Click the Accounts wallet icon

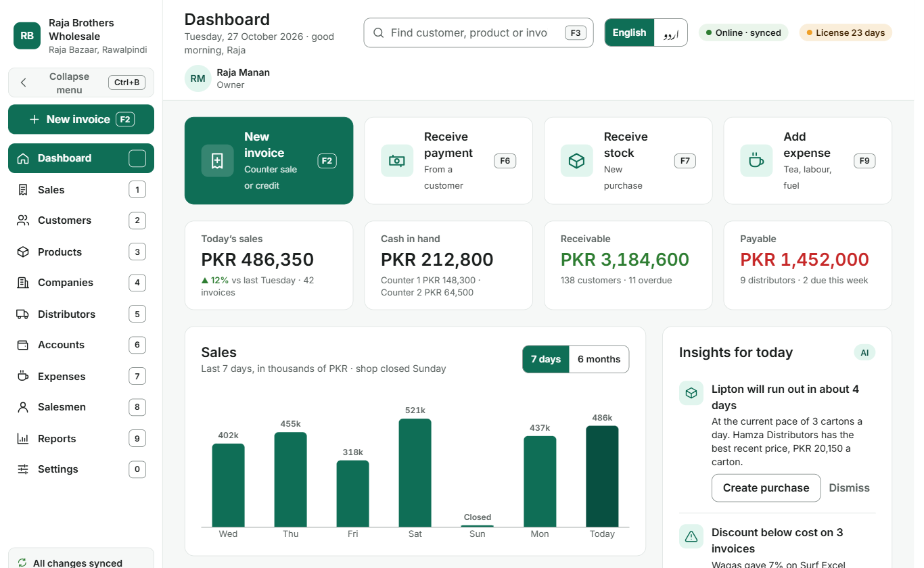point(23,345)
